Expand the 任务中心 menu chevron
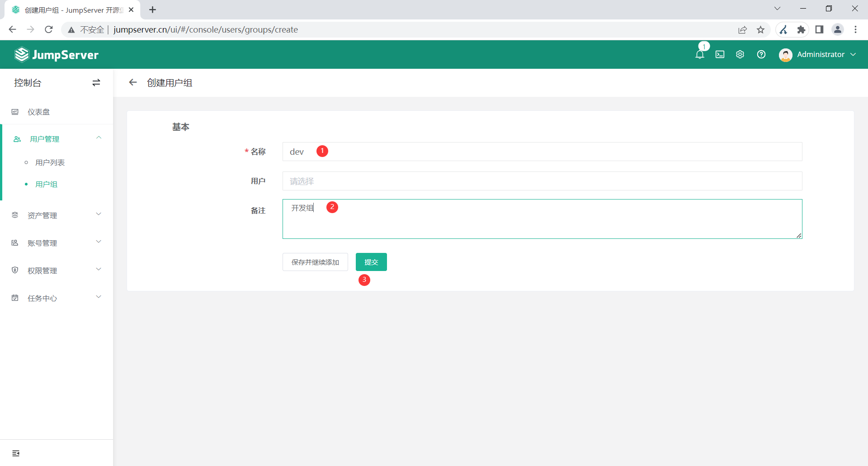 tap(99, 297)
